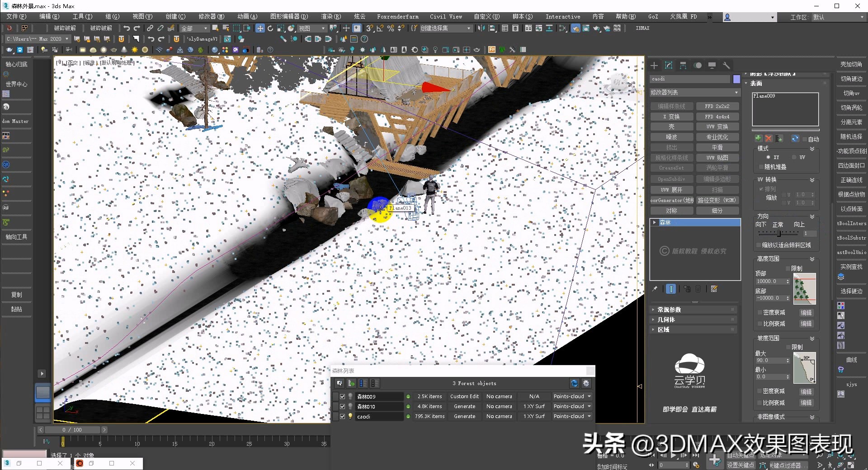Open the 渲染 menu
The height and width of the screenshot is (470, 868).
[x=330, y=17]
